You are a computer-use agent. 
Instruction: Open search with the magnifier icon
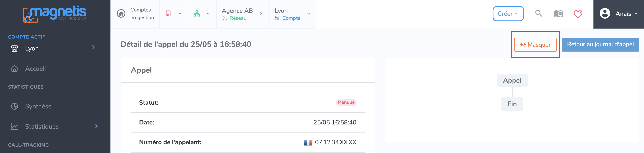pos(538,13)
